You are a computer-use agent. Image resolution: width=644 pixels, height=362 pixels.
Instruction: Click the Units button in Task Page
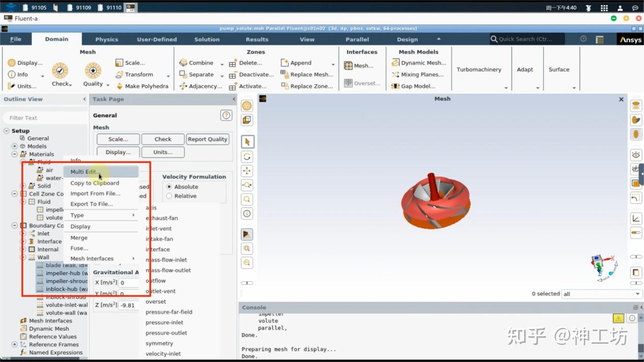163,152
